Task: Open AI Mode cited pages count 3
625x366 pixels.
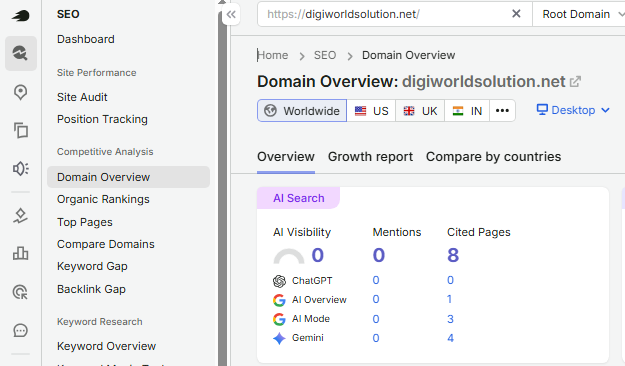Action: [x=450, y=319]
